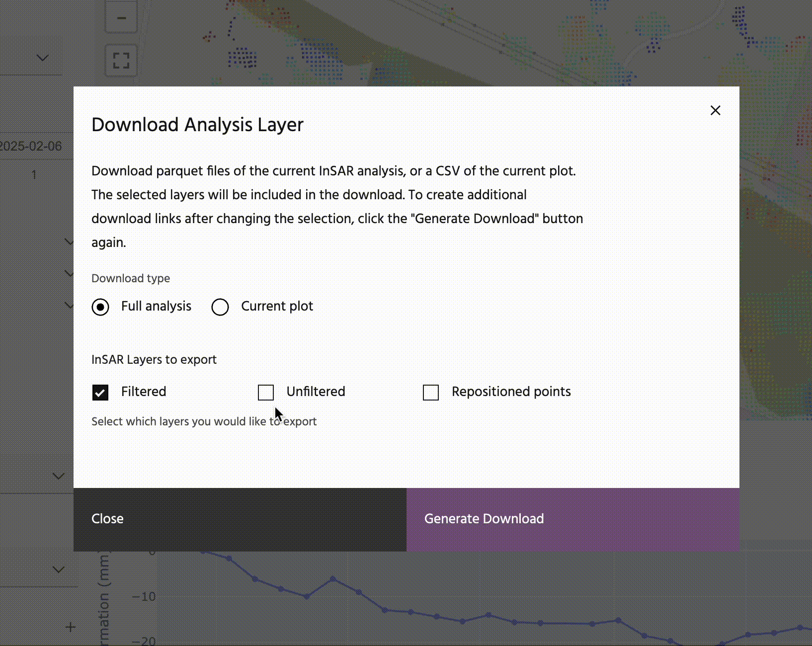Image resolution: width=812 pixels, height=646 pixels.
Task: Click the Full analysis label
Action: click(x=156, y=306)
